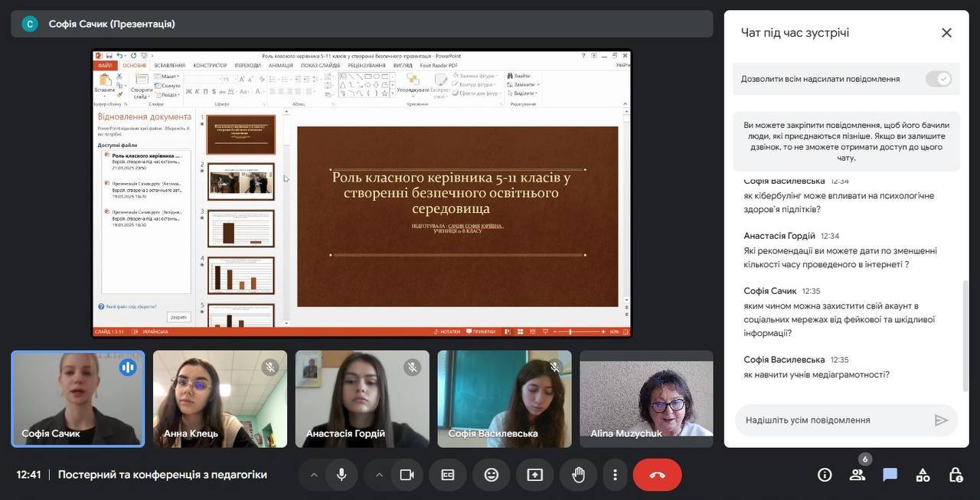Expand microphone audio settings chevron

click(x=314, y=475)
